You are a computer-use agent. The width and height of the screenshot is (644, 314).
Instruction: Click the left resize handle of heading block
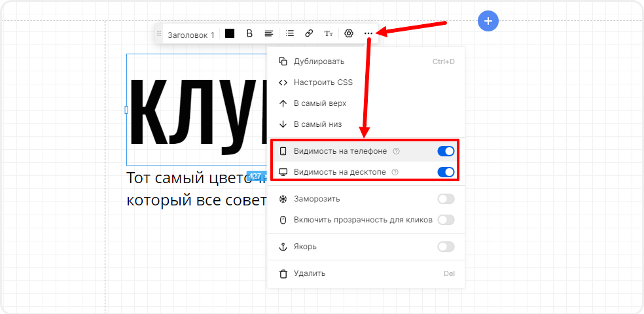pyautogui.click(x=126, y=110)
